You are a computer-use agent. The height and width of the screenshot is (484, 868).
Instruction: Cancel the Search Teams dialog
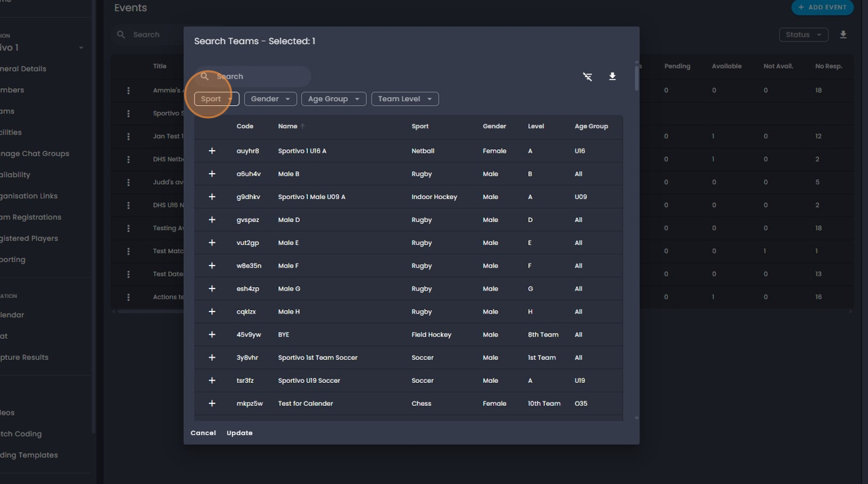point(203,433)
